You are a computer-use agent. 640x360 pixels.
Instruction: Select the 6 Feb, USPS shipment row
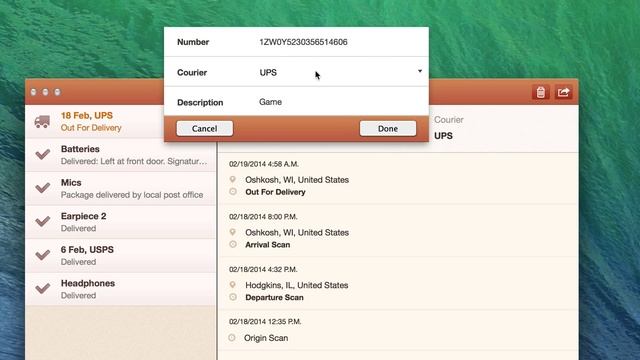click(x=120, y=256)
